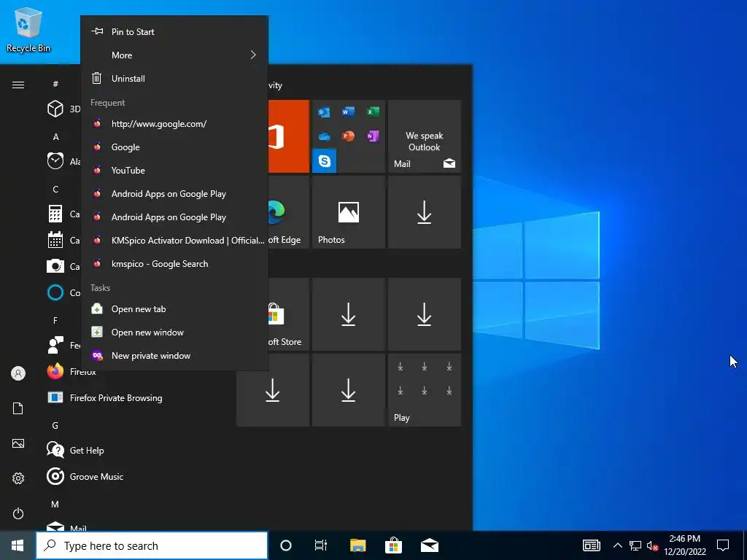
Task: Click the Power button icon
Action: 18,513
